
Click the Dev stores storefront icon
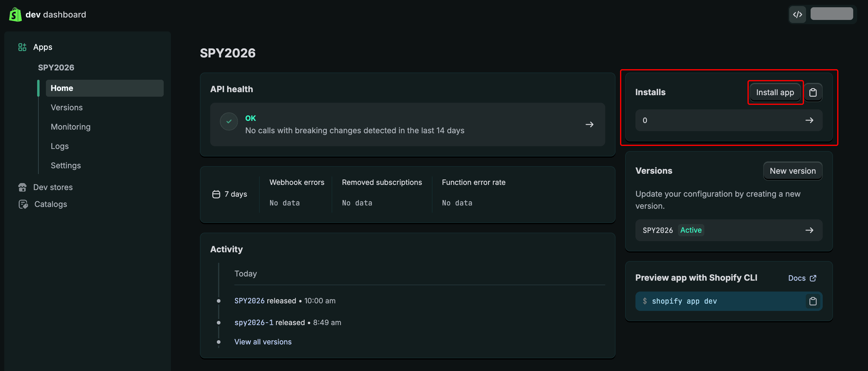click(x=22, y=187)
